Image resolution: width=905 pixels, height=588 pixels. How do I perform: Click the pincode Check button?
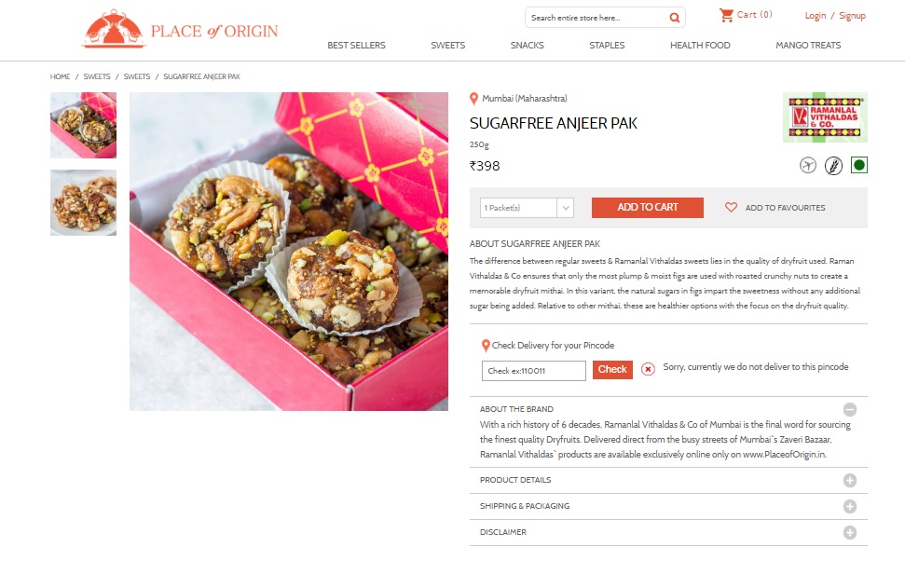point(612,369)
